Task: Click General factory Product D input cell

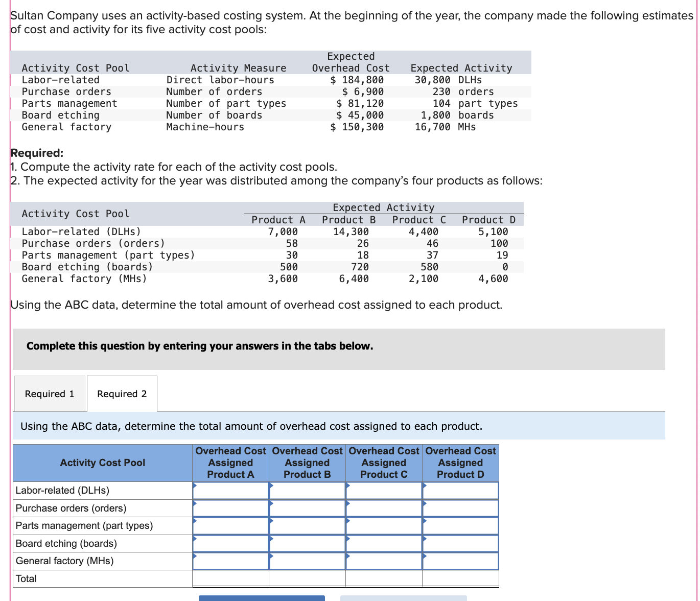Action: [x=460, y=561]
